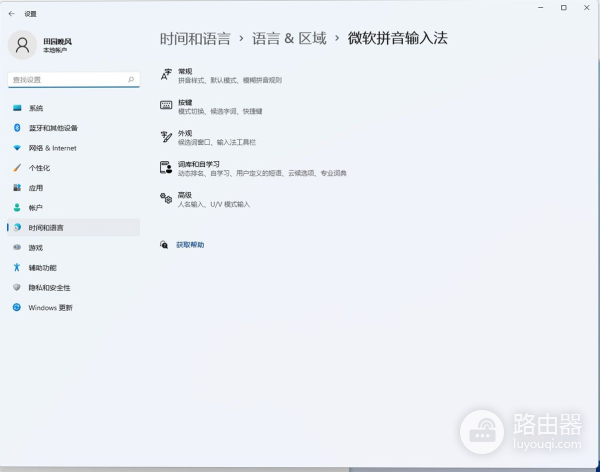Click the 获取帮助 link
This screenshot has height=472, width=600.
[x=190, y=245]
